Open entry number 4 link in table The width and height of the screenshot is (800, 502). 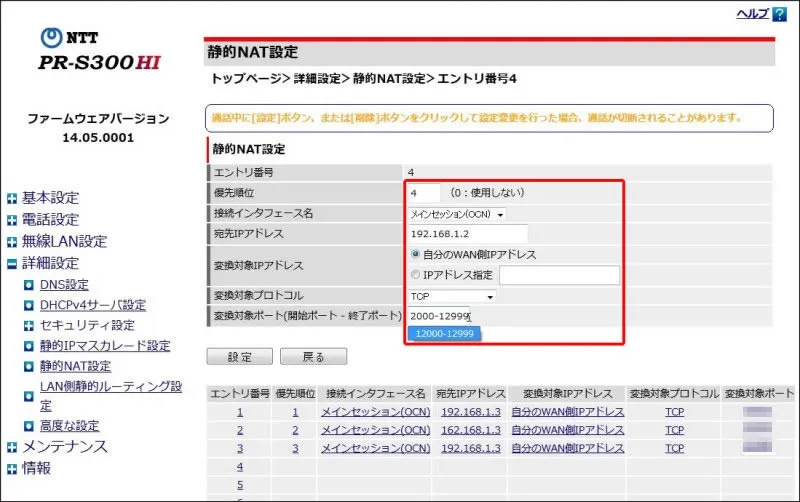point(240,467)
